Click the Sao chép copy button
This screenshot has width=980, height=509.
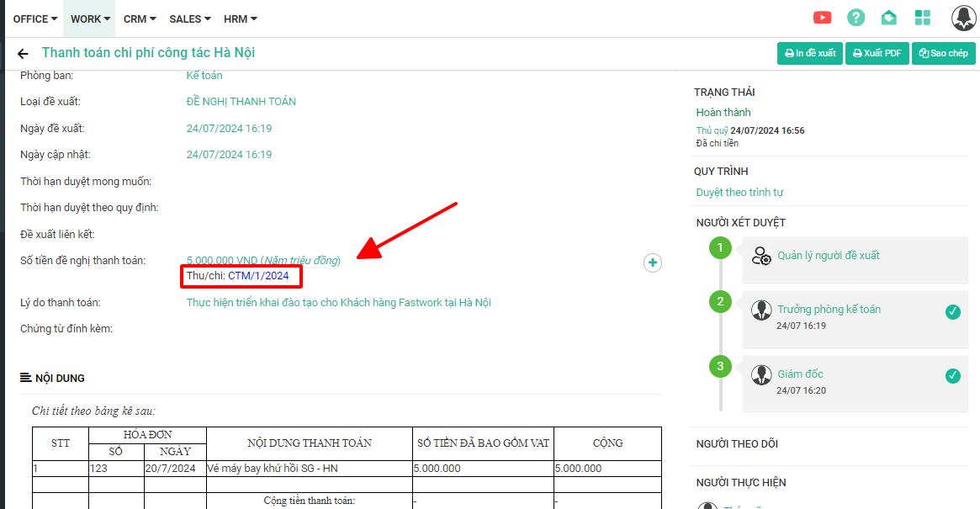943,53
